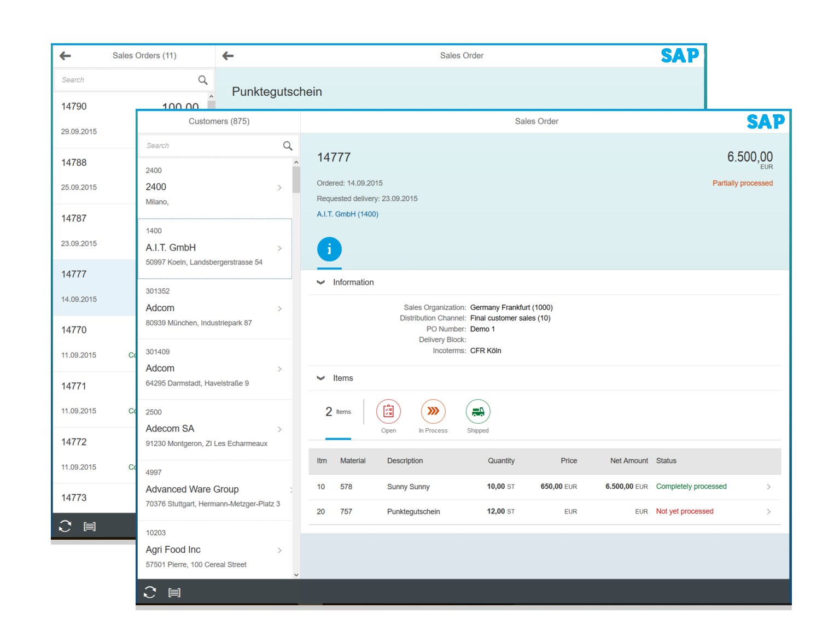The width and height of the screenshot is (840, 631).
Task: Click search magnifier in Sales Orders panel
Action: coord(203,80)
